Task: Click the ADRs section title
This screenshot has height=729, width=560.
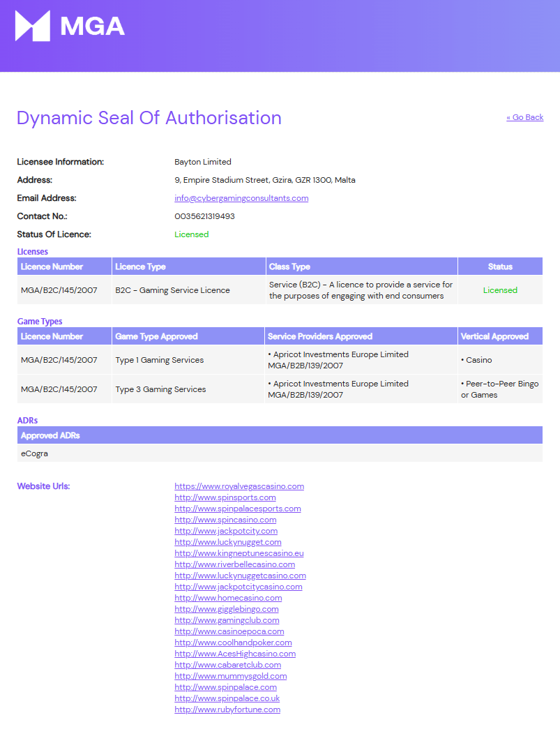Action: [27, 420]
